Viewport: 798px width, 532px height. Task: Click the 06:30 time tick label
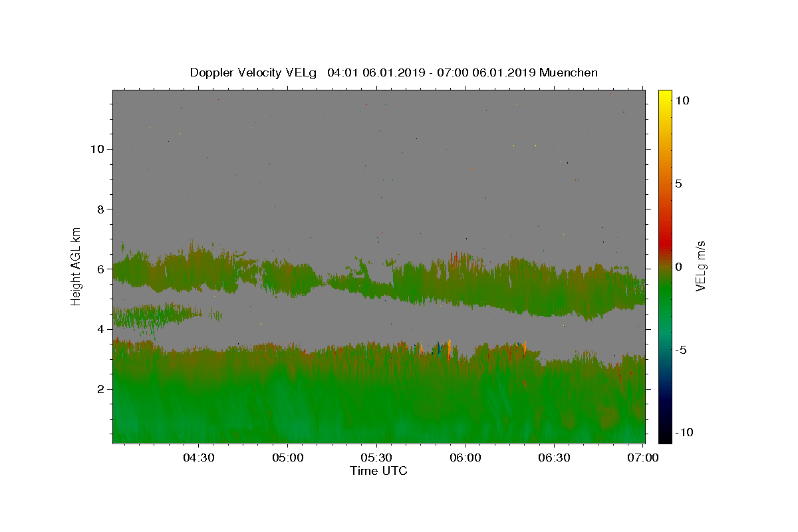[555, 458]
